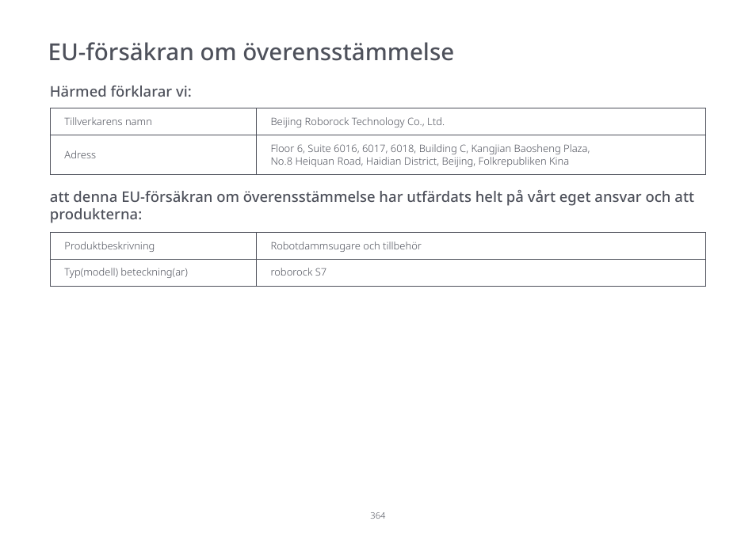The height and width of the screenshot is (540, 756).
Task: Select 'Robotdammsugare och tillbehör' cell
Action: [481, 246]
